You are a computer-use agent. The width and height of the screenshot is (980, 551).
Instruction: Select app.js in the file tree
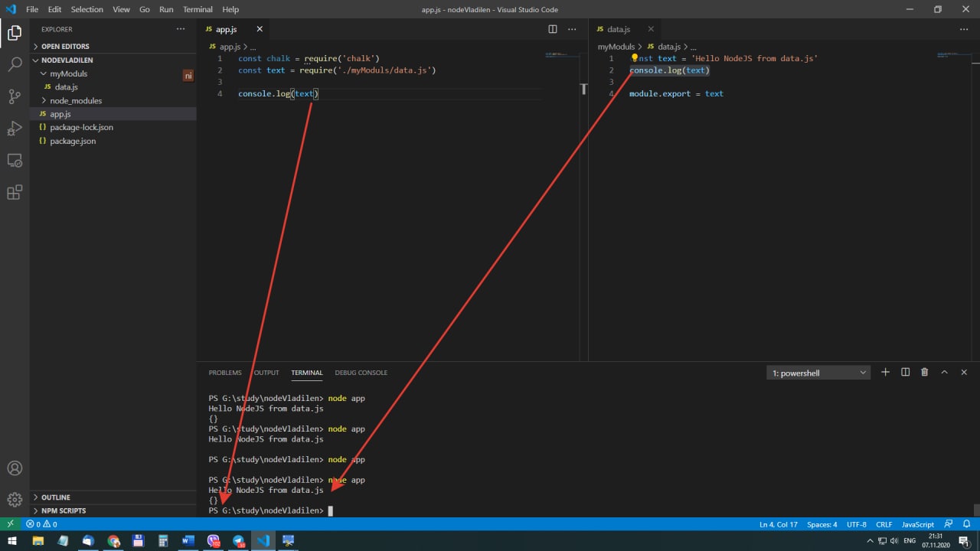pyautogui.click(x=113, y=114)
